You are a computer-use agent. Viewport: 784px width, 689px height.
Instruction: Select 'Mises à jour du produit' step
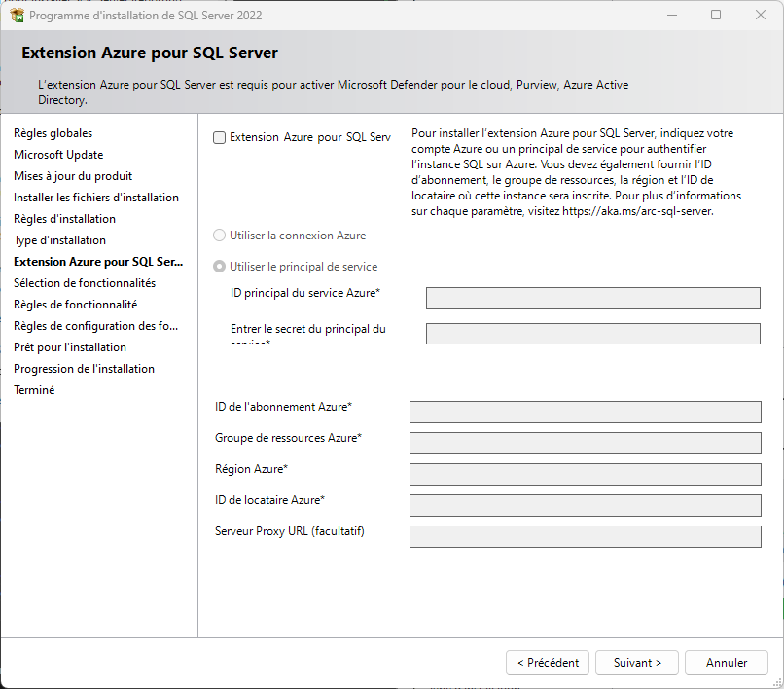(x=73, y=176)
